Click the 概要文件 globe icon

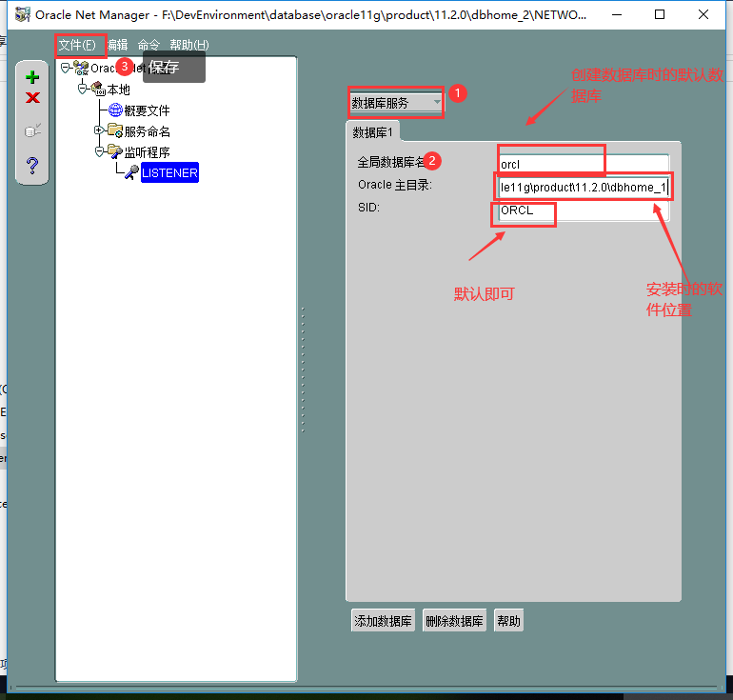point(115,110)
